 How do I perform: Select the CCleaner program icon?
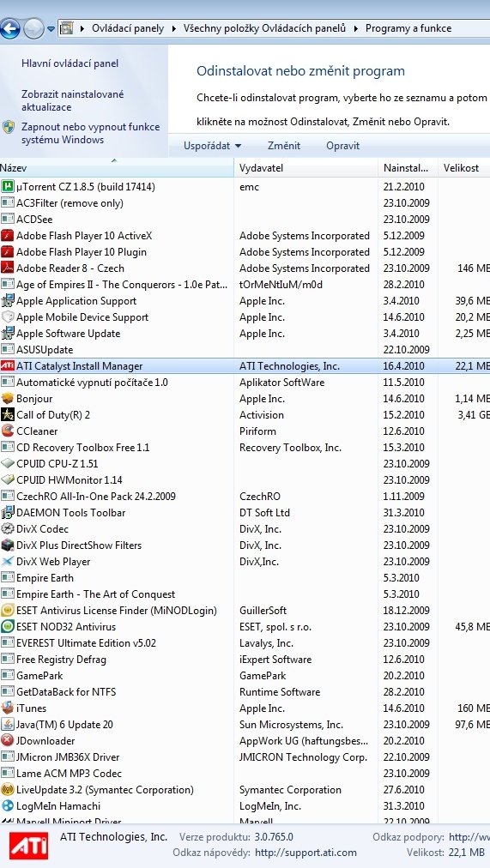(7, 431)
